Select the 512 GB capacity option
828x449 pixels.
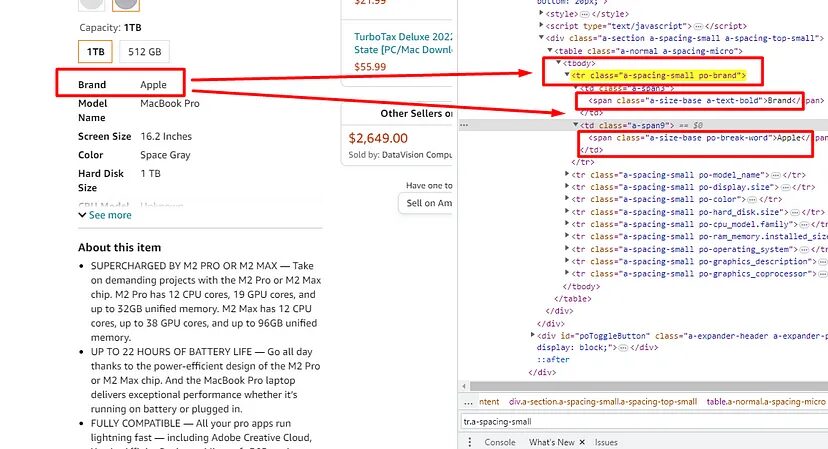(x=144, y=51)
